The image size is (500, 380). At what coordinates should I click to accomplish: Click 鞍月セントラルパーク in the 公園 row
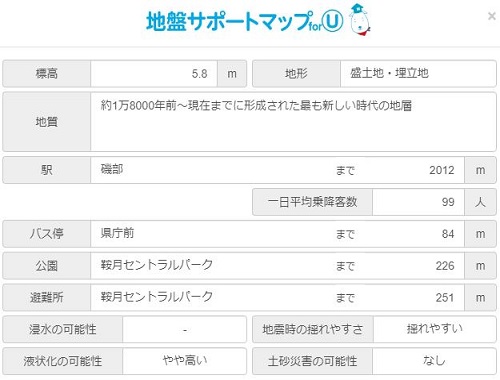[x=157, y=265]
